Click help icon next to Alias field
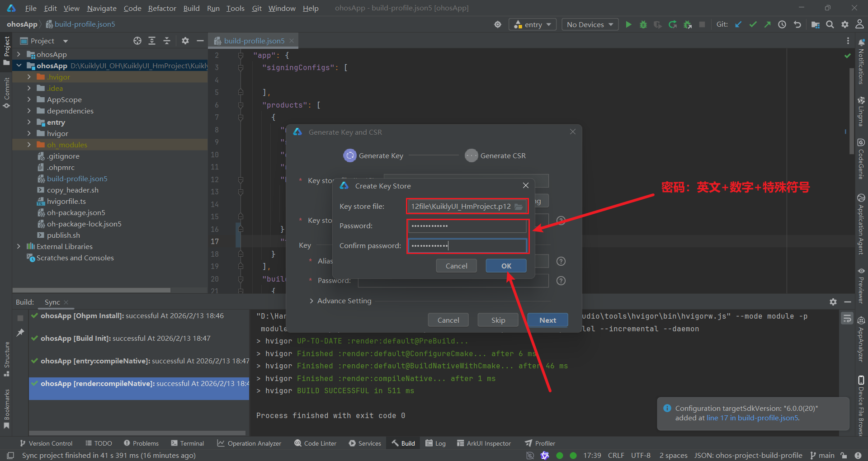 561,261
